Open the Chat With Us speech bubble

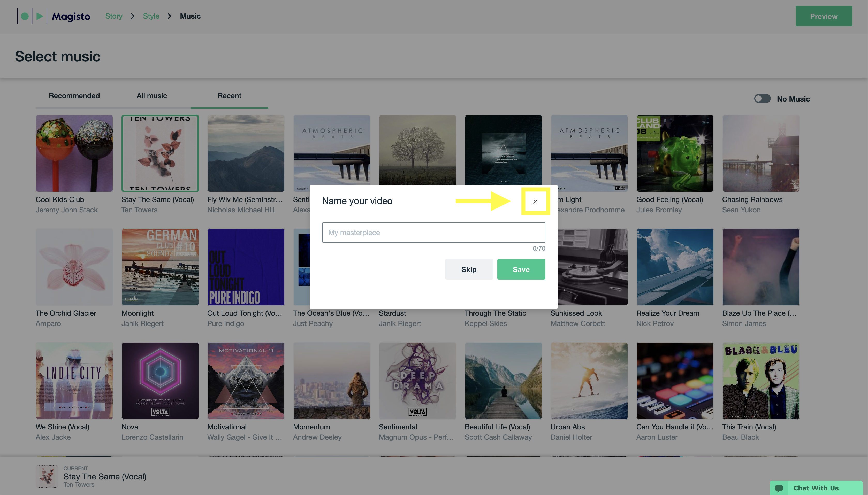(779, 488)
